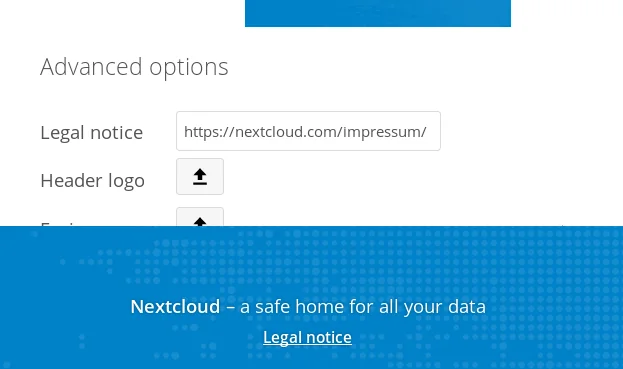Click the blue bar above Advanced options
This screenshot has height=369, width=623.
(378, 13)
